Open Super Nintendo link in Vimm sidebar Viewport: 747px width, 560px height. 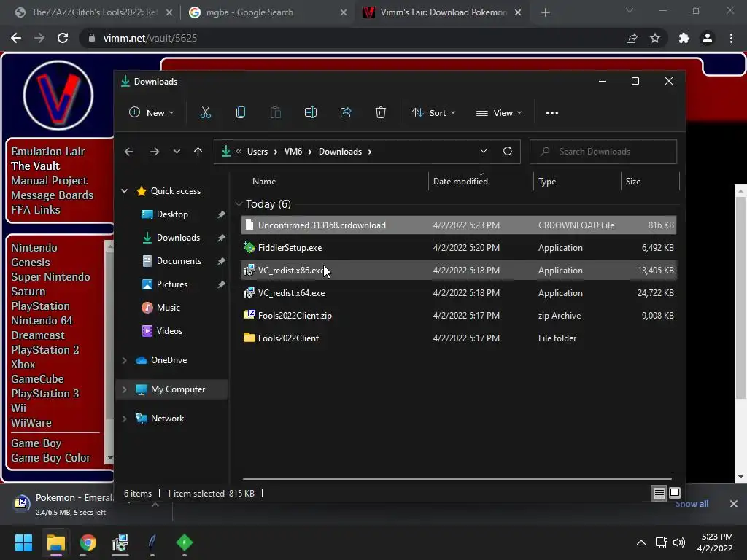point(50,277)
